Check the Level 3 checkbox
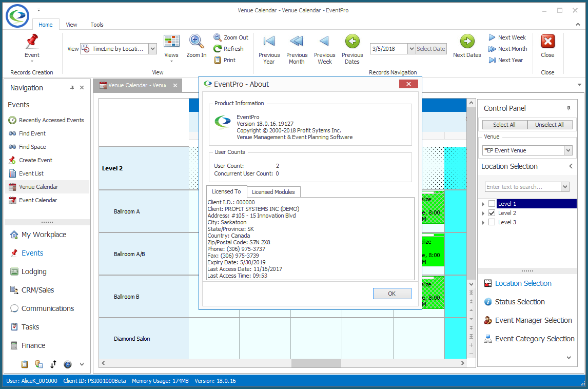 click(492, 222)
